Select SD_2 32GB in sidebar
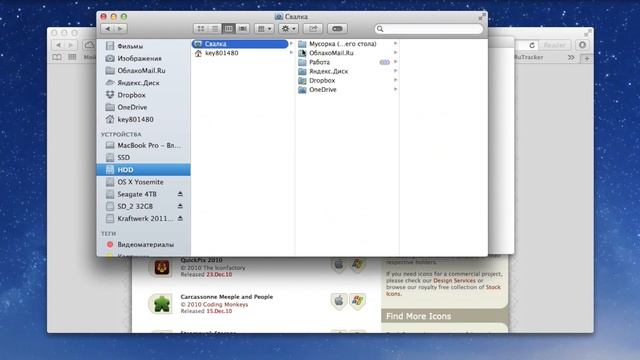 click(x=135, y=207)
